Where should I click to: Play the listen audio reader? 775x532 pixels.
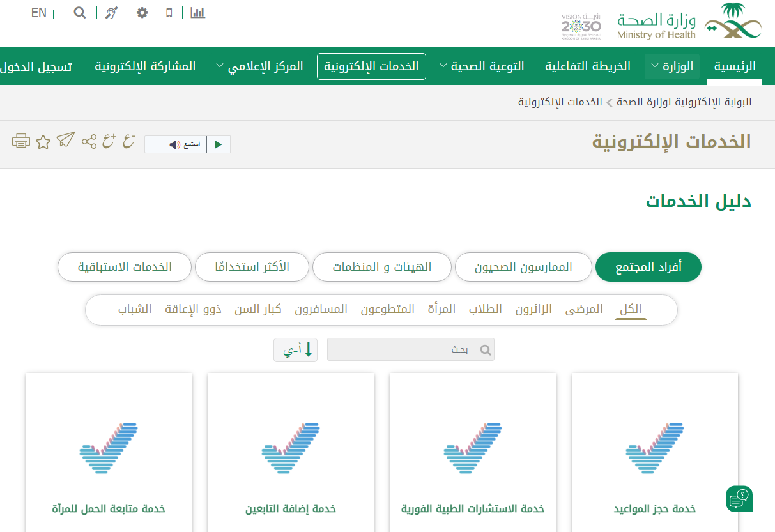(x=219, y=144)
